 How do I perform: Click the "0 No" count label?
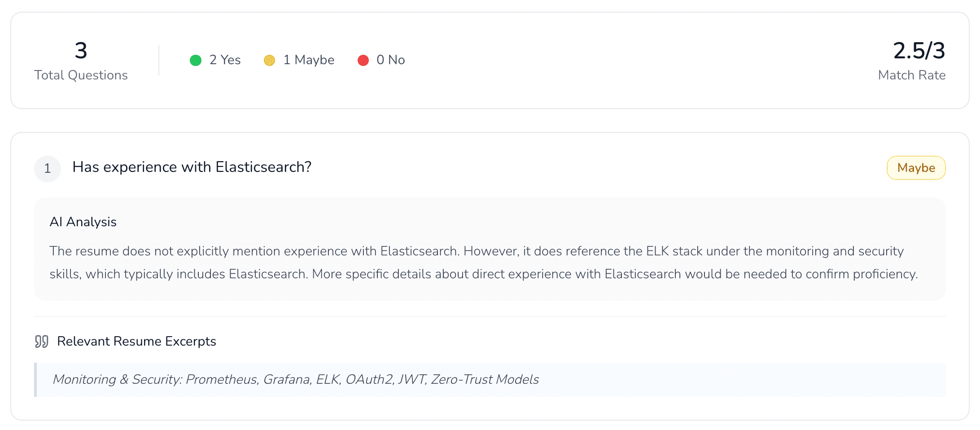[x=390, y=60]
